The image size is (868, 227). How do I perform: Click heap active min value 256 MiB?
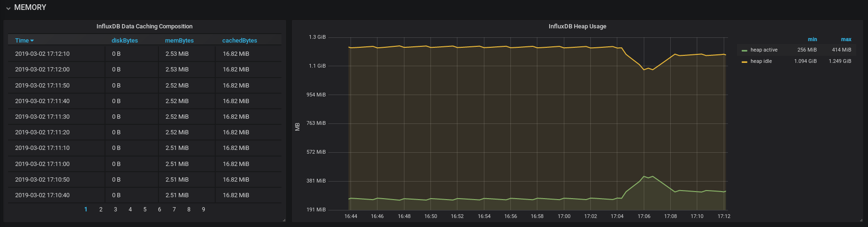coord(807,50)
